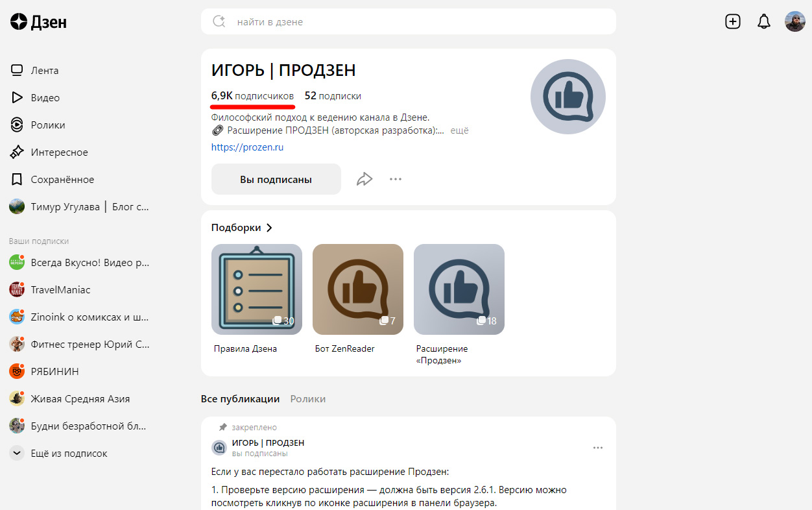Open the Подборки chevron

pyautogui.click(x=270, y=228)
